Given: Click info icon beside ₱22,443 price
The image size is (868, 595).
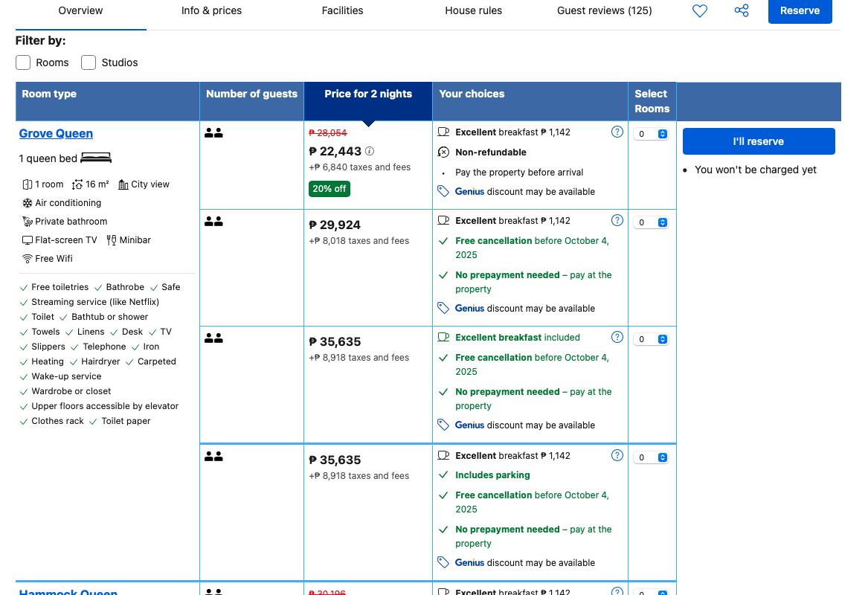Looking at the screenshot, I should pos(370,151).
